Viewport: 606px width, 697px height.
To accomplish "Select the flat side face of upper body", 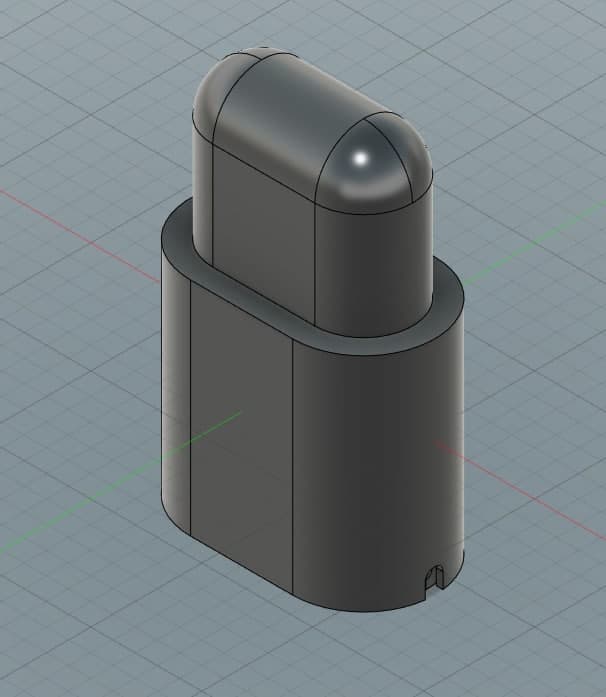I will coord(264,234).
